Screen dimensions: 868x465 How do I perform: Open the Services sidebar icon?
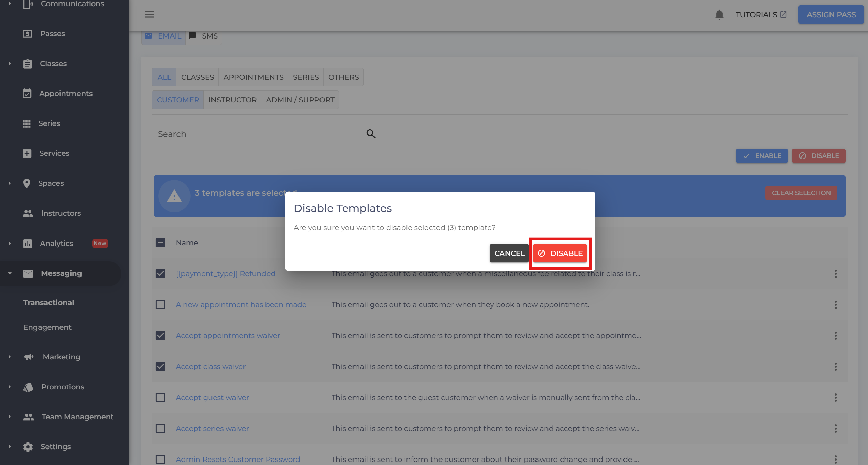[27, 153]
